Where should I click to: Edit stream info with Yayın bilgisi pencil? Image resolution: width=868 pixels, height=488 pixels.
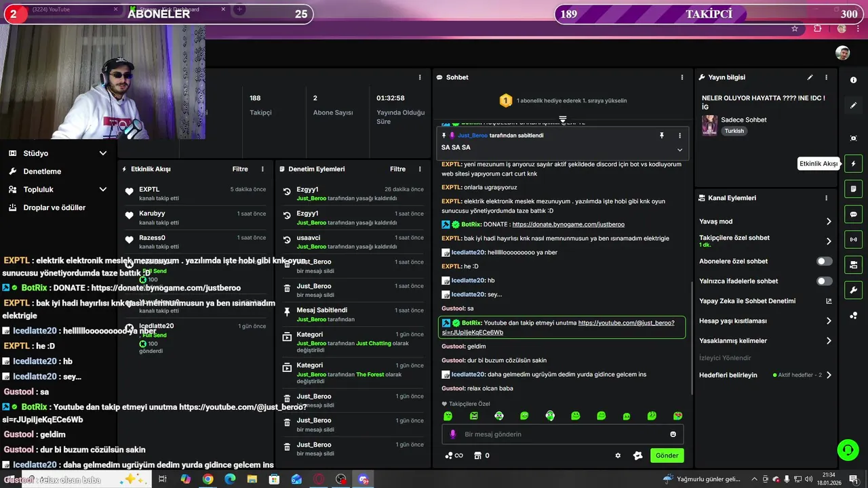click(x=810, y=77)
